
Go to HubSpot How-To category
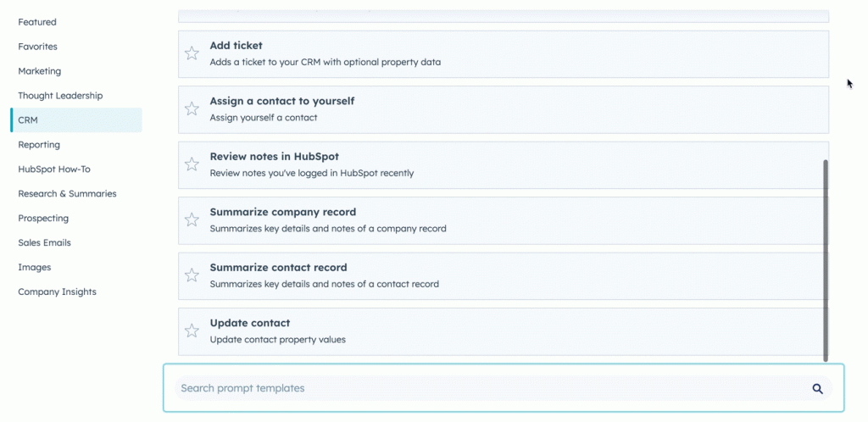[x=54, y=169]
